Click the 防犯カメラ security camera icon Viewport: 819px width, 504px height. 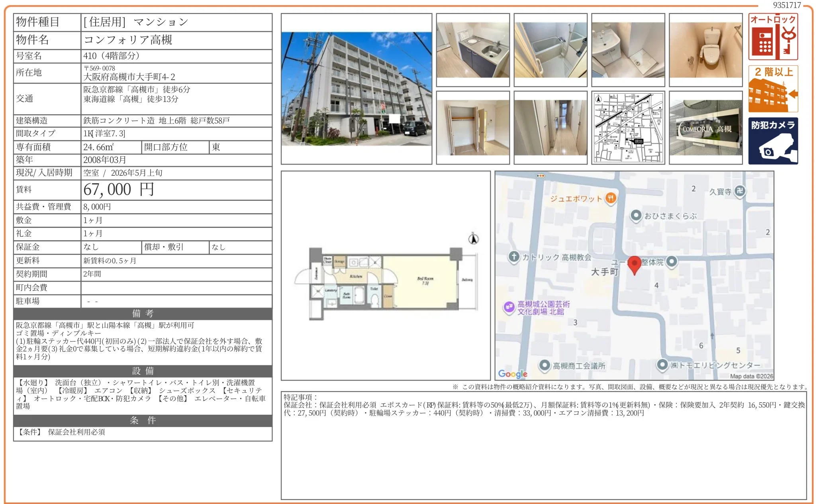point(773,141)
